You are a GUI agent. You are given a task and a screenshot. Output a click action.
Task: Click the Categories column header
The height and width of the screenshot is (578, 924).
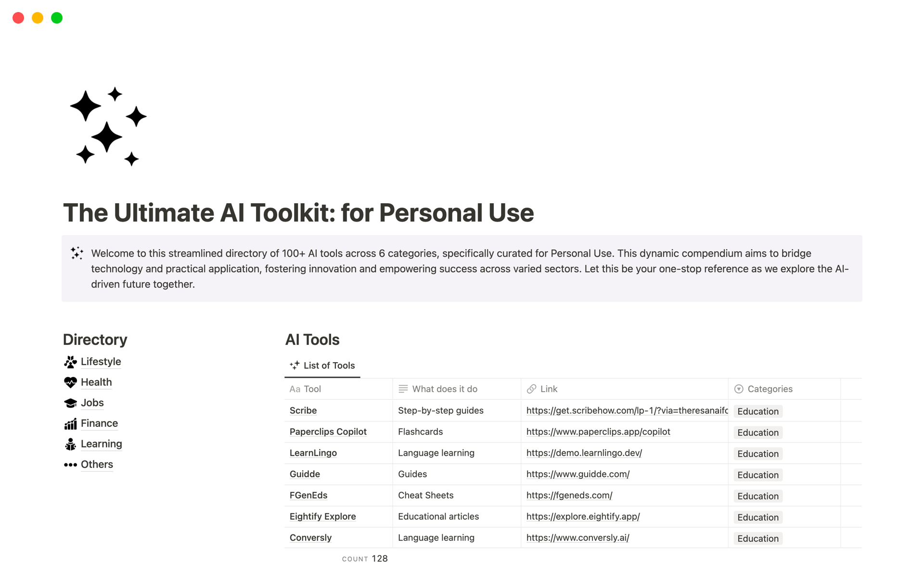[x=770, y=389]
